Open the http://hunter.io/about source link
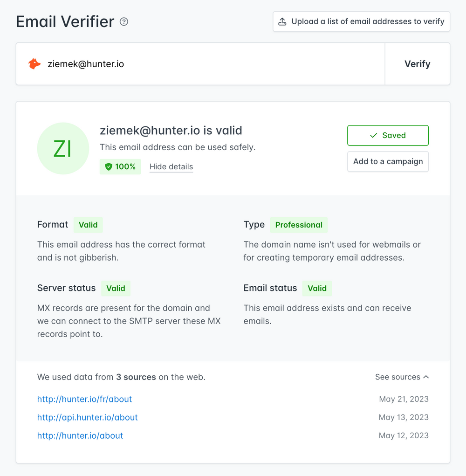Image resolution: width=466 pixels, height=476 pixels. coord(80,435)
